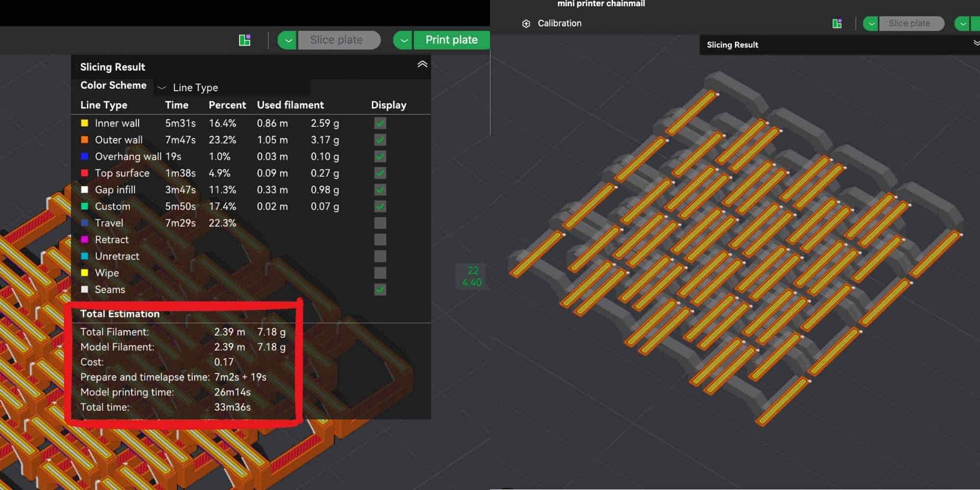Click the 'Seams' line type label
The height and width of the screenshot is (490, 980).
tap(110, 290)
